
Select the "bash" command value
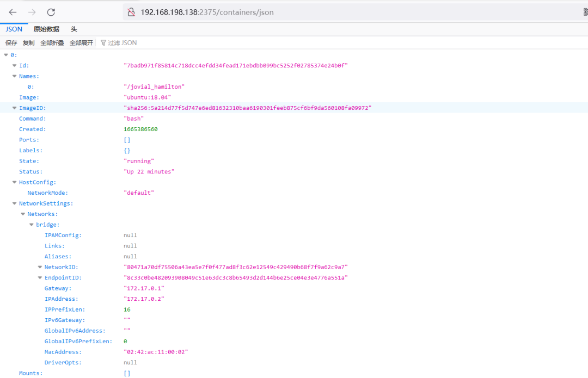(x=133, y=119)
